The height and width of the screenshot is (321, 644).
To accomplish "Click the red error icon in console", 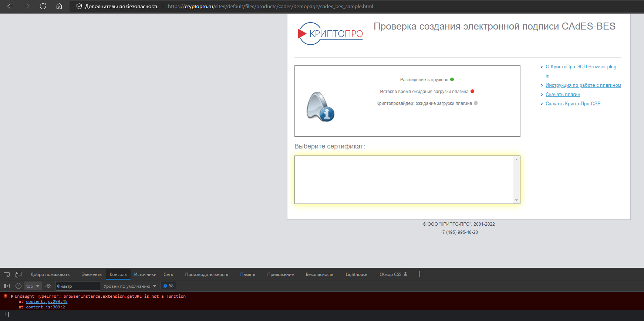I will (6, 296).
